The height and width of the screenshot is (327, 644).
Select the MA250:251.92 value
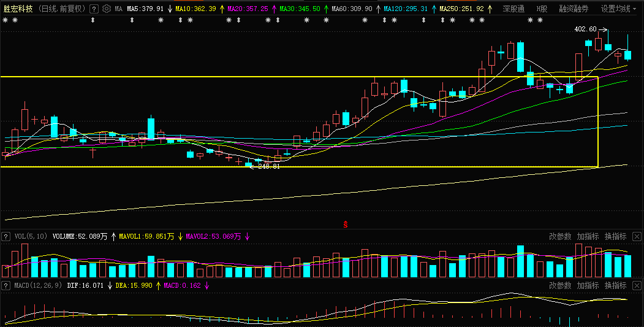pos(461,9)
